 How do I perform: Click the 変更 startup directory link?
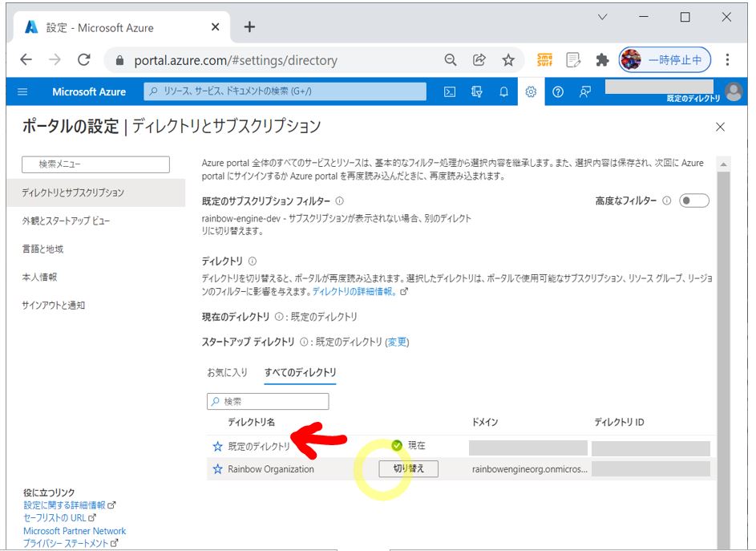coord(397,342)
